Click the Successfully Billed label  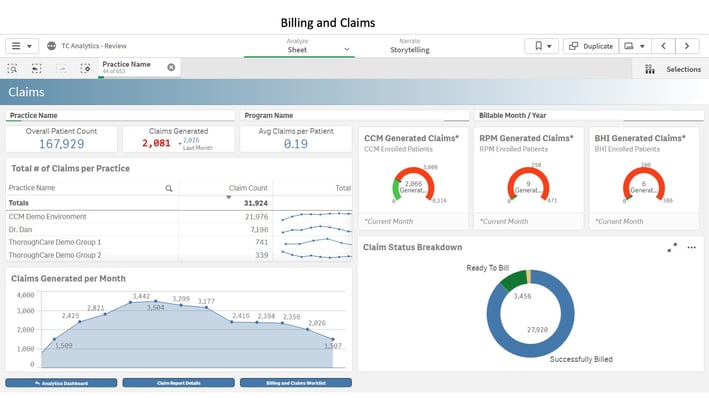point(581,359)
